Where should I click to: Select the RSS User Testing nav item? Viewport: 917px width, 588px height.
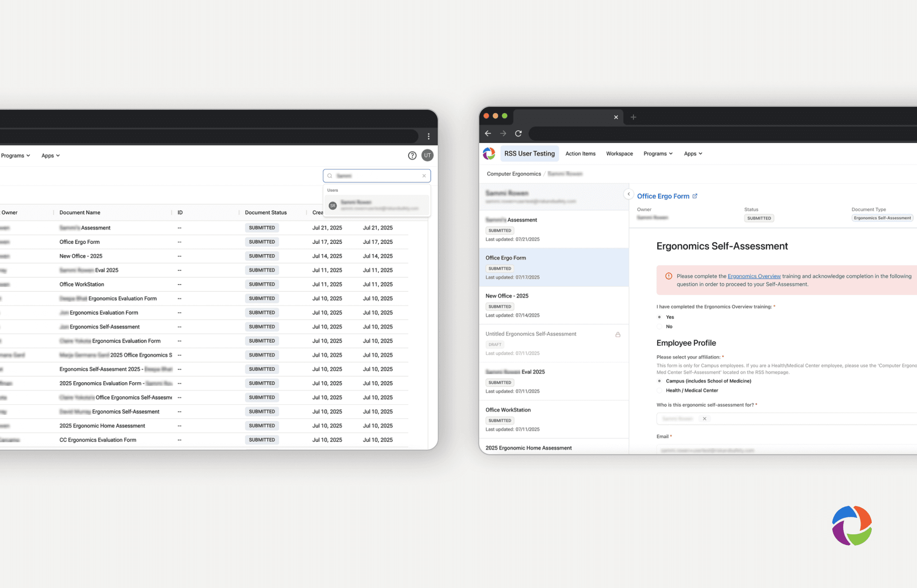529,153
